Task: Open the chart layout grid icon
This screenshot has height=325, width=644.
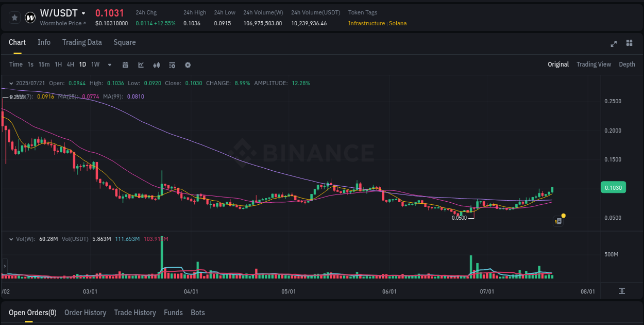Action: tap(629, 44)
